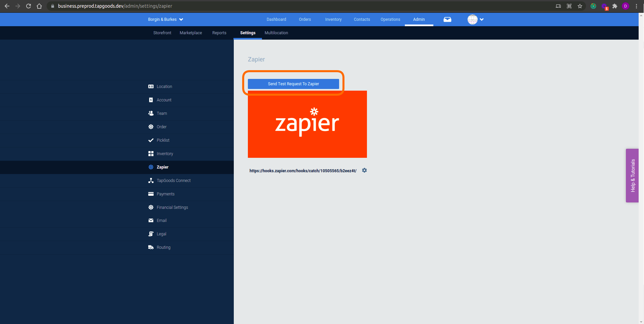Click the Picklist checkmark icon

click(x=151, y=140)
